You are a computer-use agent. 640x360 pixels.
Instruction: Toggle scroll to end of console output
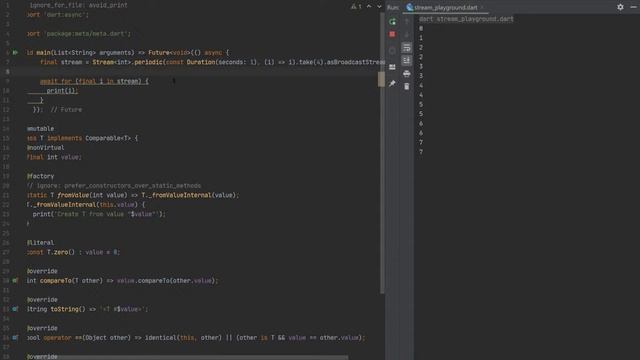pos(407,60)
